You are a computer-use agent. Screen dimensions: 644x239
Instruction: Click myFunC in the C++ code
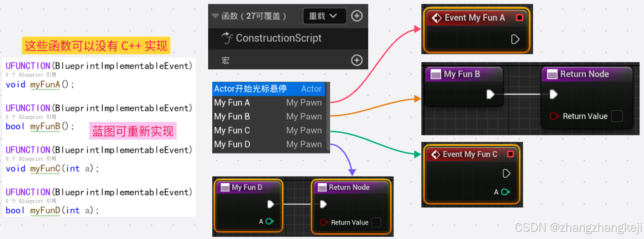45,168
